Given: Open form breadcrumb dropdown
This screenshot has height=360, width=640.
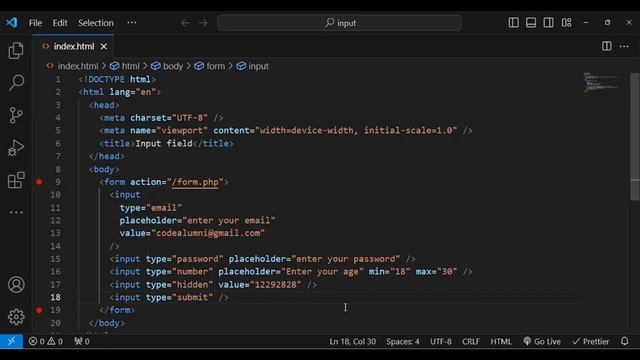Looking at the screenshot, I should [210, 66].
